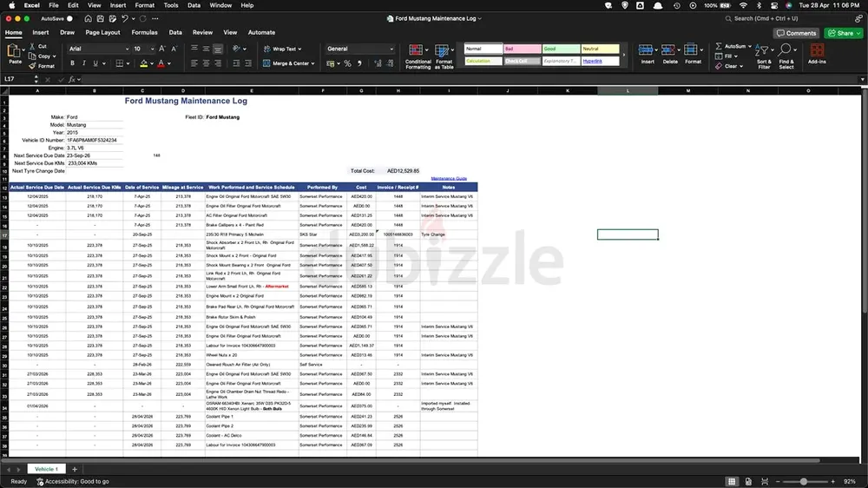
Task: Open the Insert ribbon tab
Action: (x=41, y=33)
